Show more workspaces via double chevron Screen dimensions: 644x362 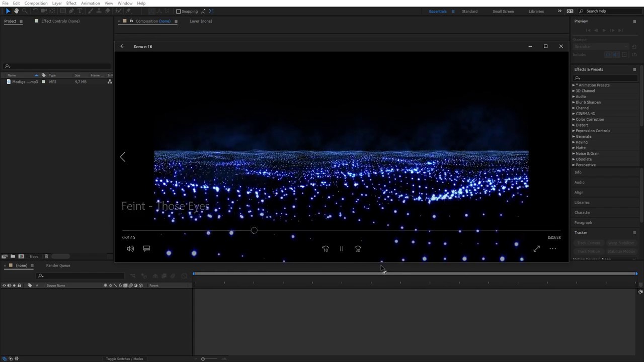pyautogui.click(x=559, y=11)
